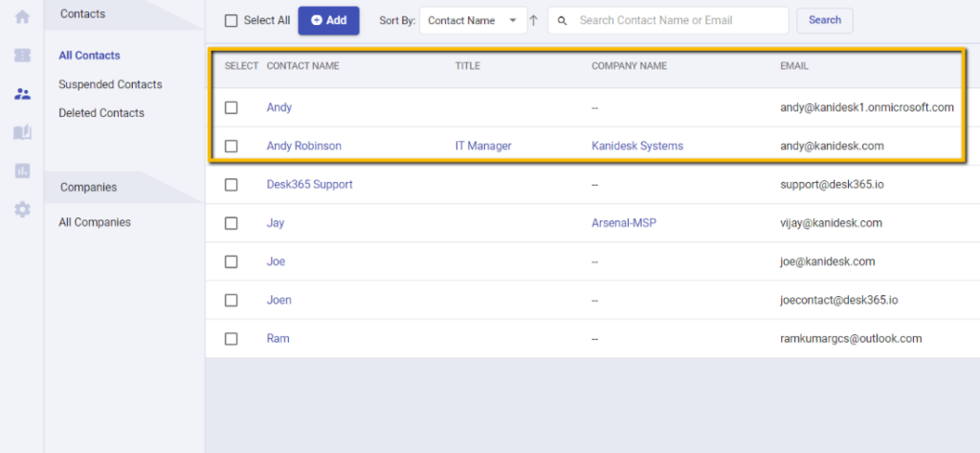The image size is (980, 453).
Task: Open the Arsenal-MSP company link
Action: 624,223
